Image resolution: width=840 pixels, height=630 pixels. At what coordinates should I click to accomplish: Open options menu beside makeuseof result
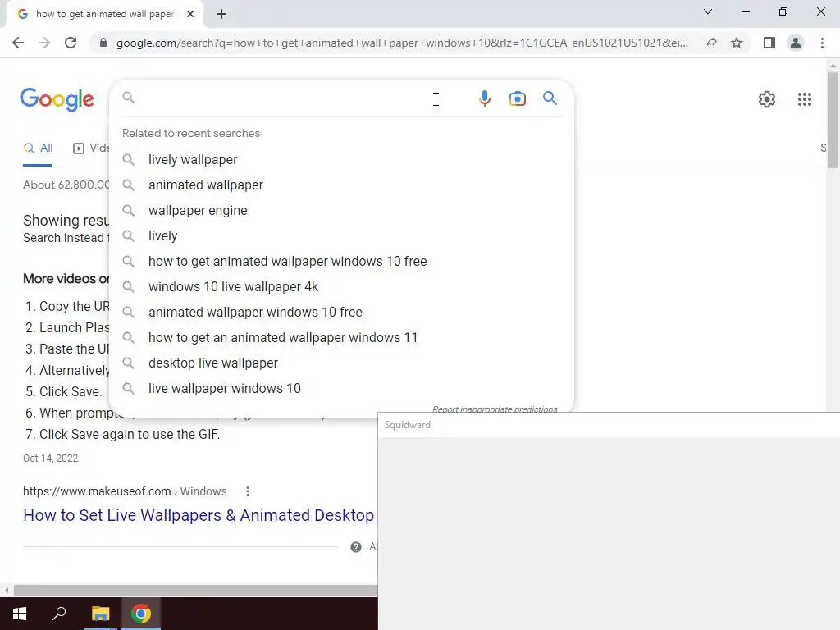(x=248, y=491)
